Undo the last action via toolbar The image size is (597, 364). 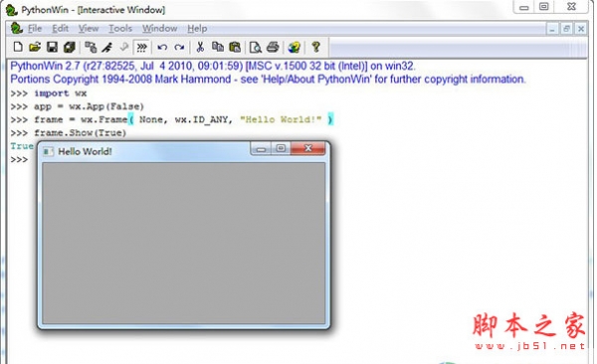pos(162,47)
